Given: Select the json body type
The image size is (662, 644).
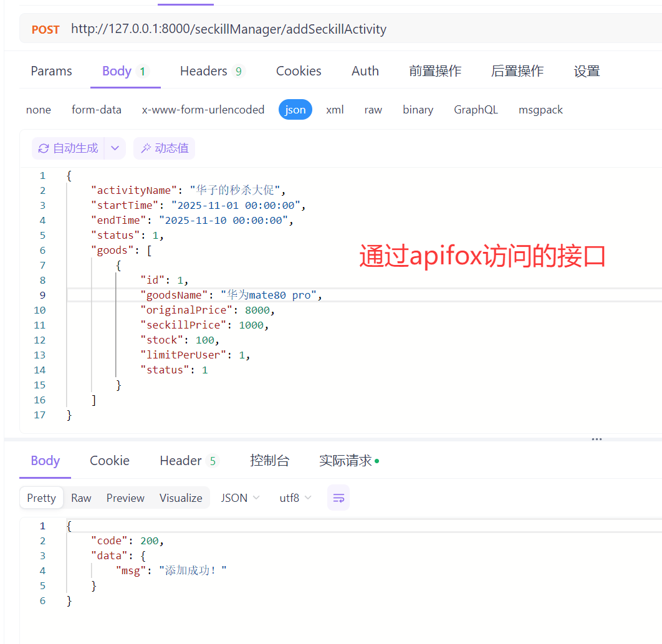Looking at the screenshot, I should pyautogui.click(x=295, y=110).
